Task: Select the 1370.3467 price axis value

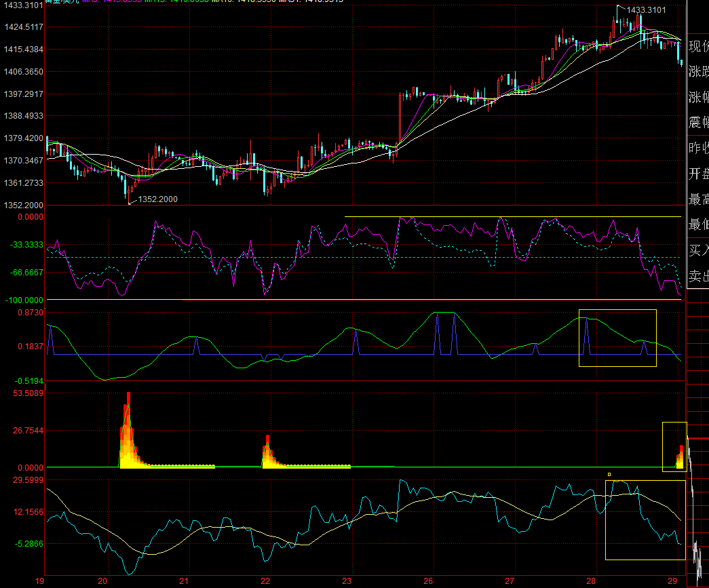Action: 24,161
